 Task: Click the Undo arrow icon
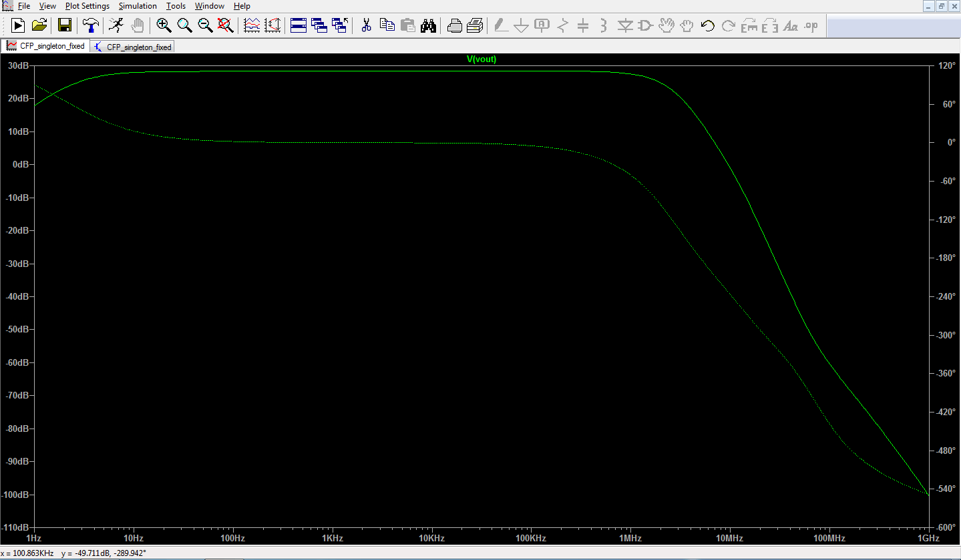coord(708,26)
